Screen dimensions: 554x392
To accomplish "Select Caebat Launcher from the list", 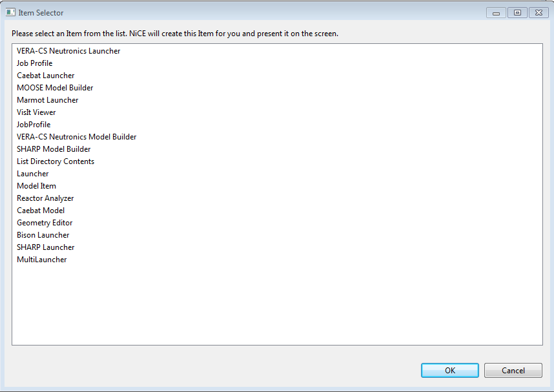I will click(x=46, y=76).
